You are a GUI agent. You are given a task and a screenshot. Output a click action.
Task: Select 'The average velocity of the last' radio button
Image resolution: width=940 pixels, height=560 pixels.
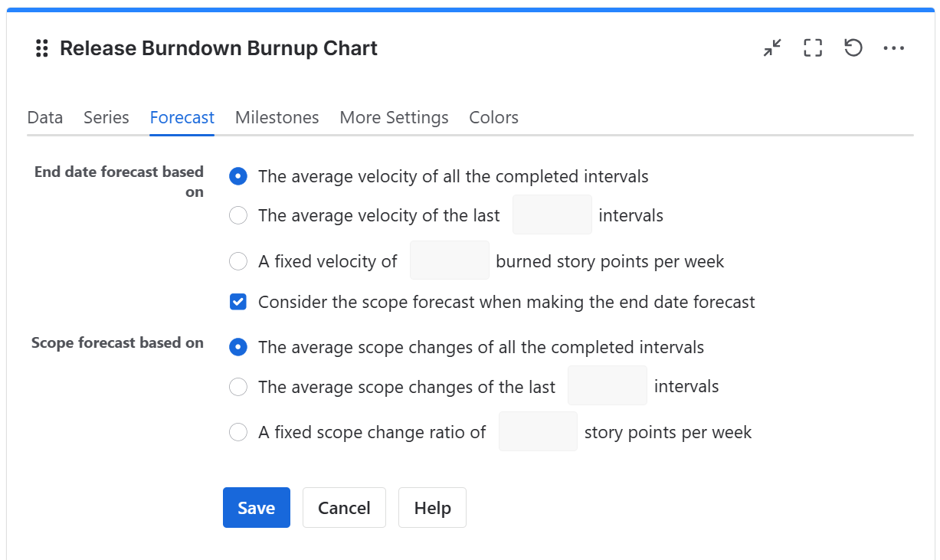[x=238, y=215]
